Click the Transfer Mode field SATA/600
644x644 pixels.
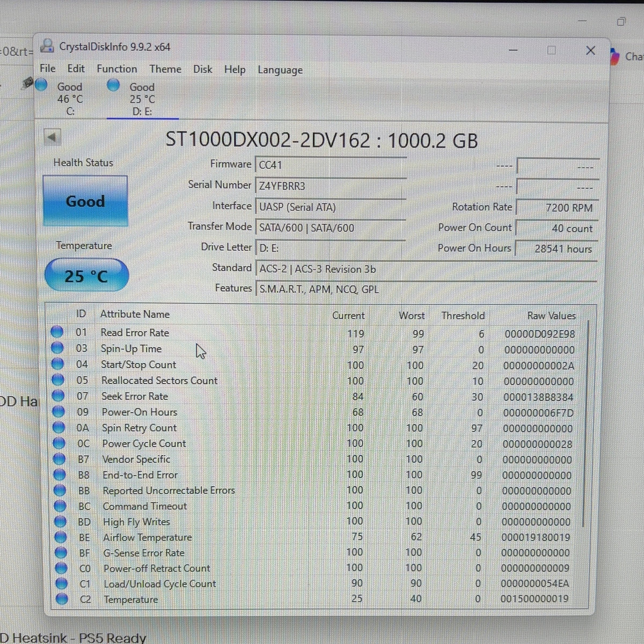tap(331, 228)
